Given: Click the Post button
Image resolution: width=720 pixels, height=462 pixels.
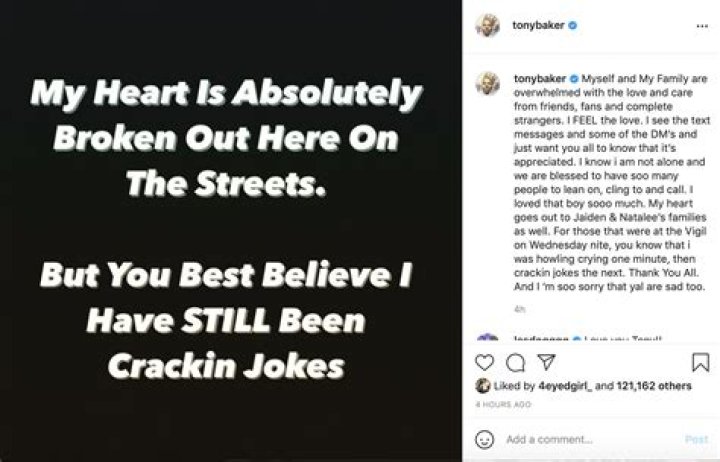Looking at the screenshot, I should pos(696,439).
